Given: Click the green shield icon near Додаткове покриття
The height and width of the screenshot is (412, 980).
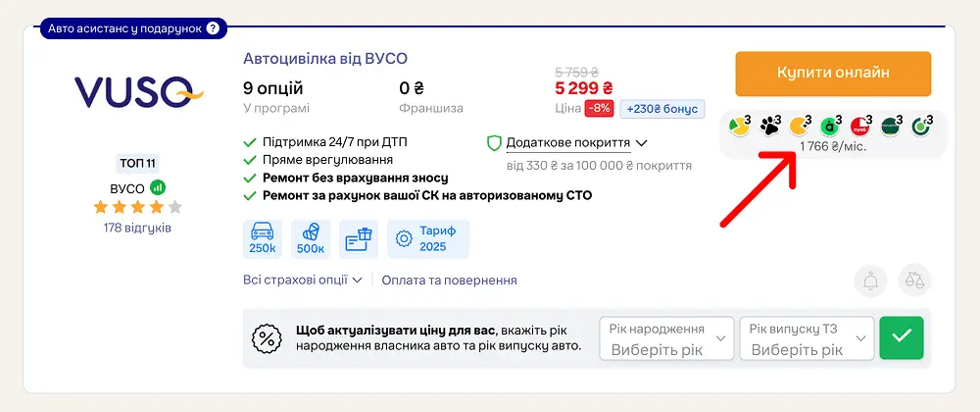Looking at the screenshot, I should click(494, 143).
